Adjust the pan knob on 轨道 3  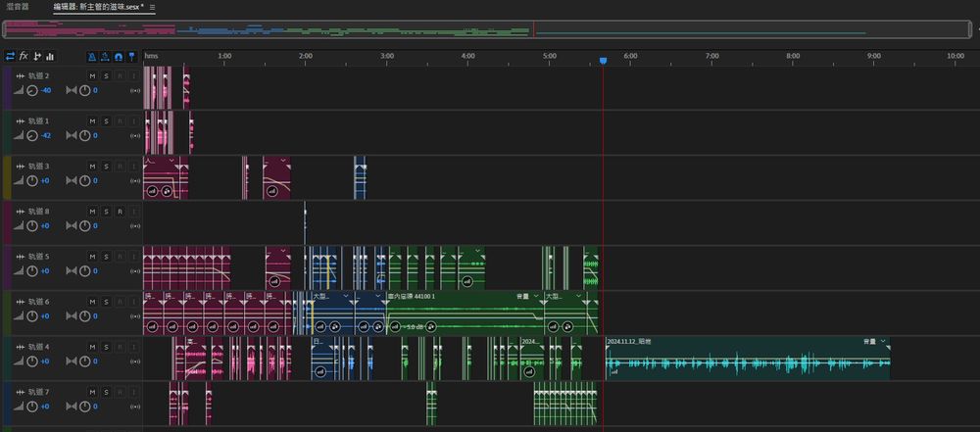[84, 180]
